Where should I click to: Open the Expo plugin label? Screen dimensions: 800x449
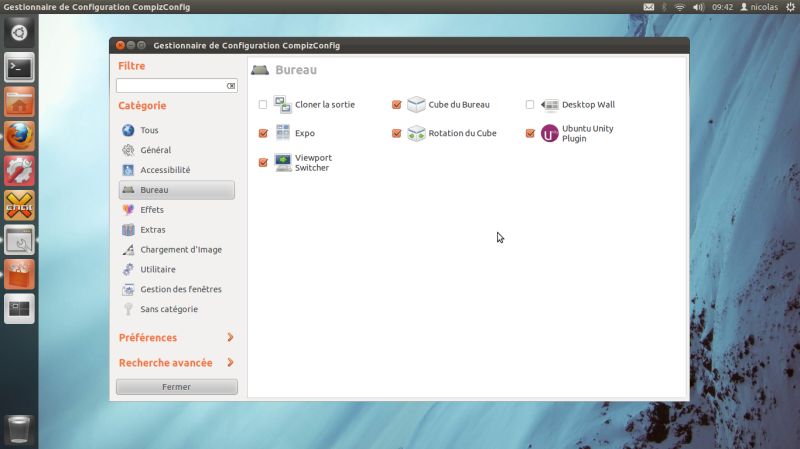click(305, 133)
